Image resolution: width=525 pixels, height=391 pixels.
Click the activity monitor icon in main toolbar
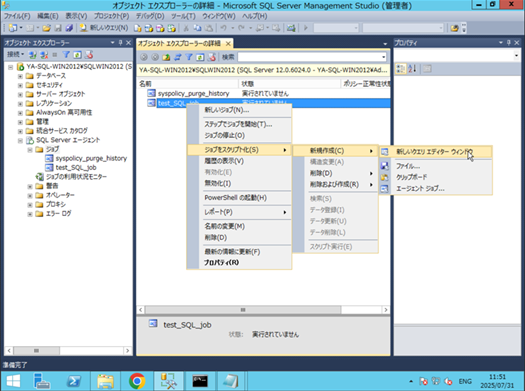click(291, 28)
